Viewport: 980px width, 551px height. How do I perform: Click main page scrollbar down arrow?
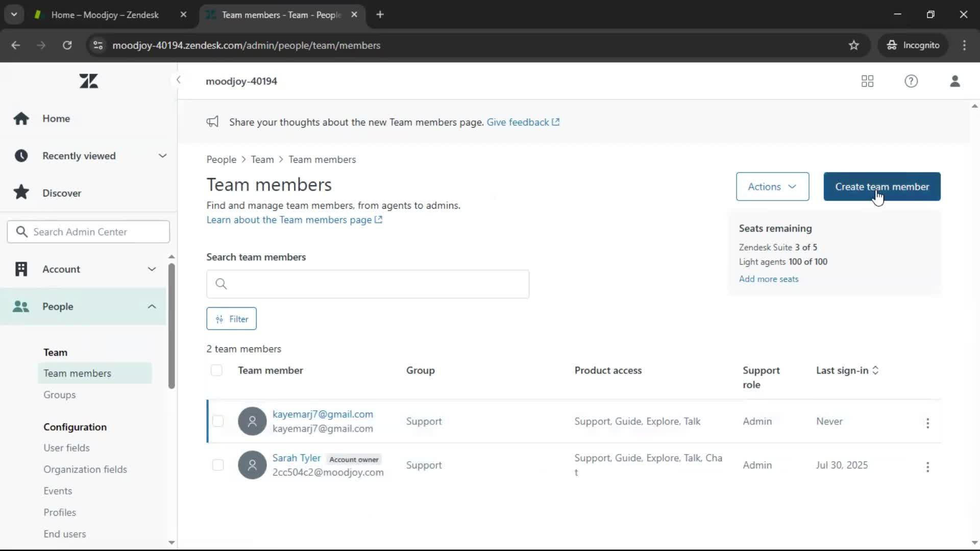click(974, 543)
